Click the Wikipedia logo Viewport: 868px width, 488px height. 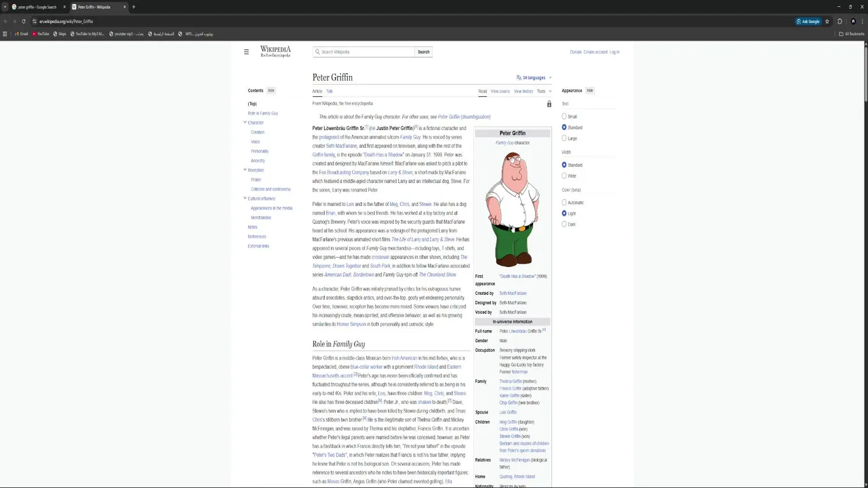click(275, 52)
